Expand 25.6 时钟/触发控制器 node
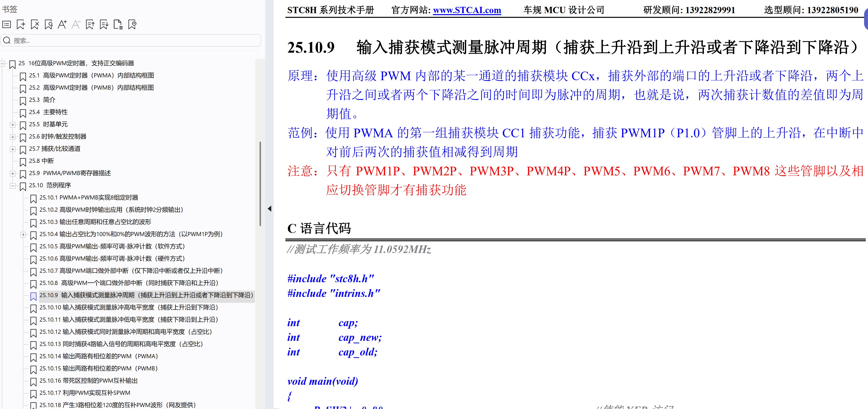This screenshot has width=868, height=409. pos(13,137)
